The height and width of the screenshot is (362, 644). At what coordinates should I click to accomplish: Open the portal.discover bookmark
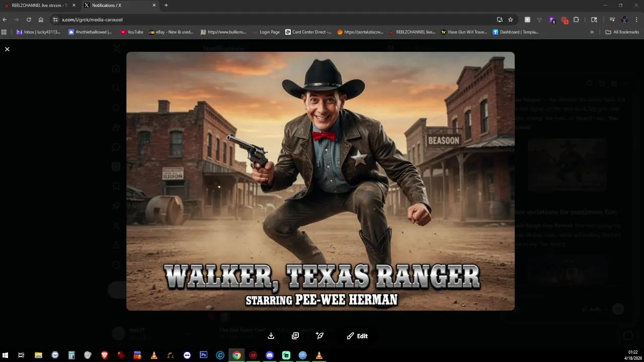(360, 32)
